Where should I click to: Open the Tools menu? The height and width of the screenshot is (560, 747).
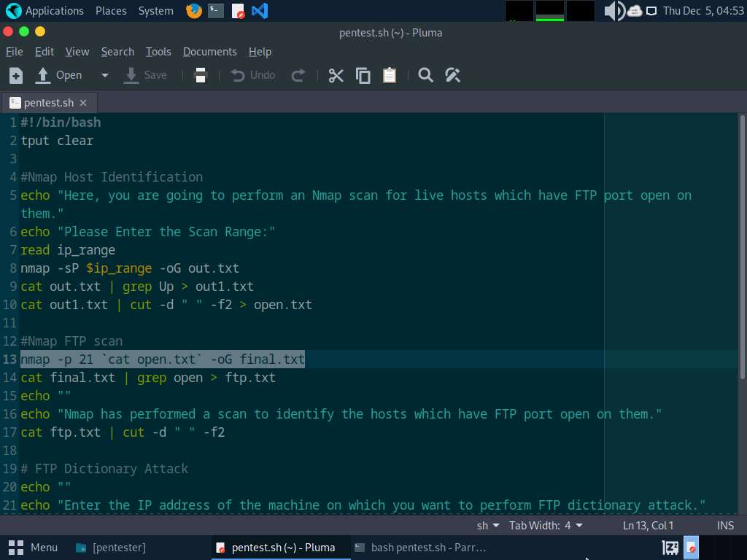(x=158, y=52)
